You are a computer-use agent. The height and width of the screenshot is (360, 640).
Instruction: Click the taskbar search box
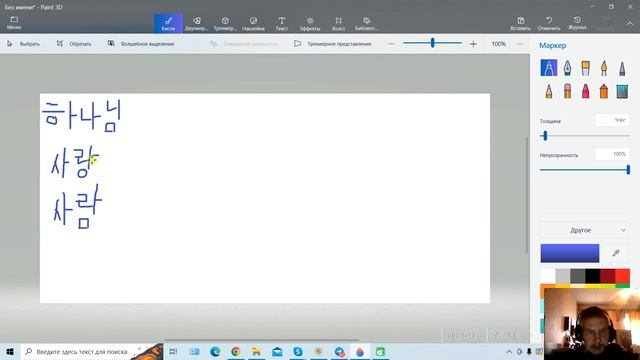(x=91, y=351)
